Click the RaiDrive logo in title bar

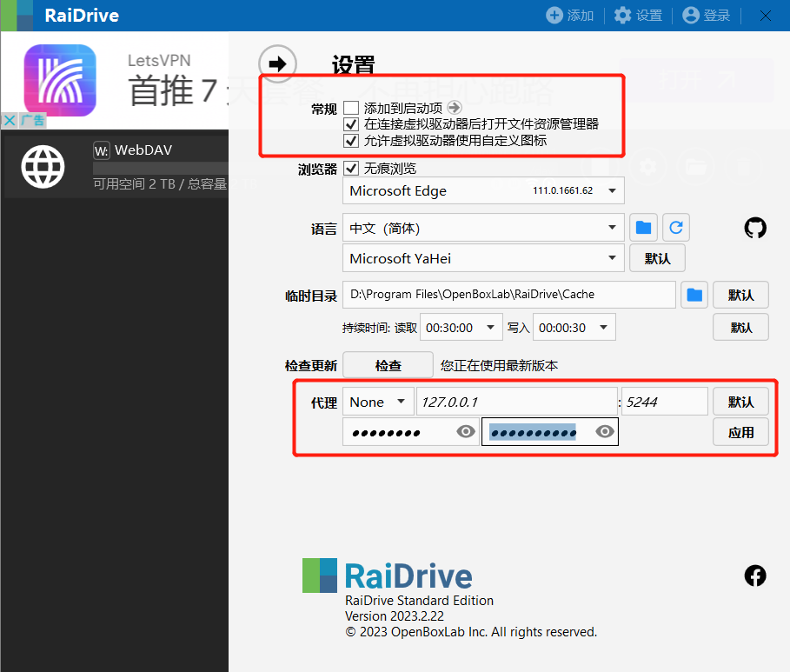pyautogui.click(x=17, y=16)
